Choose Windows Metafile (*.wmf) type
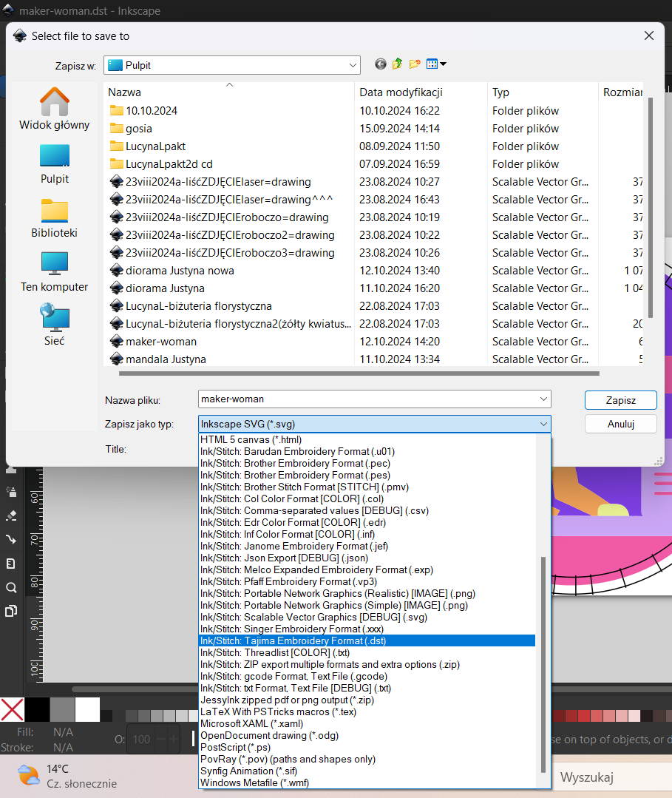Image resolution: width=672 pixels, height=798 pixels. click(367, 782)
